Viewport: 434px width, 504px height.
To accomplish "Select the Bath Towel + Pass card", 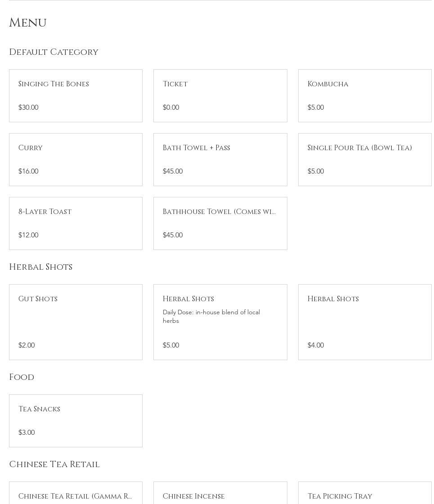I will [x=220, y=159].
